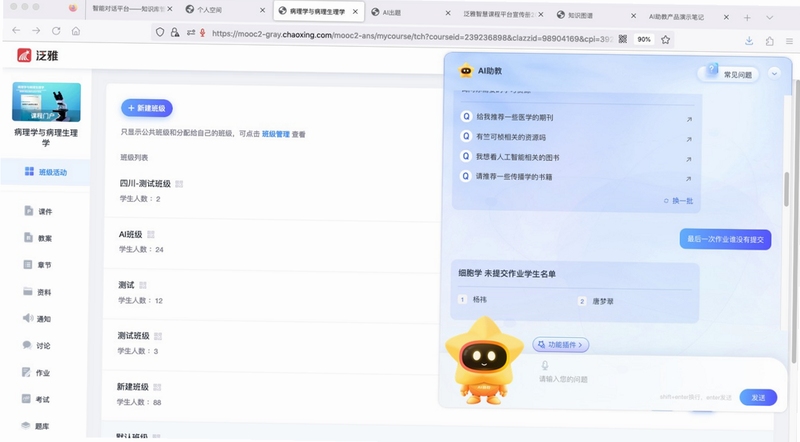Click the padlock site info icon
800x442 pixels.
[x=175, y=32]
